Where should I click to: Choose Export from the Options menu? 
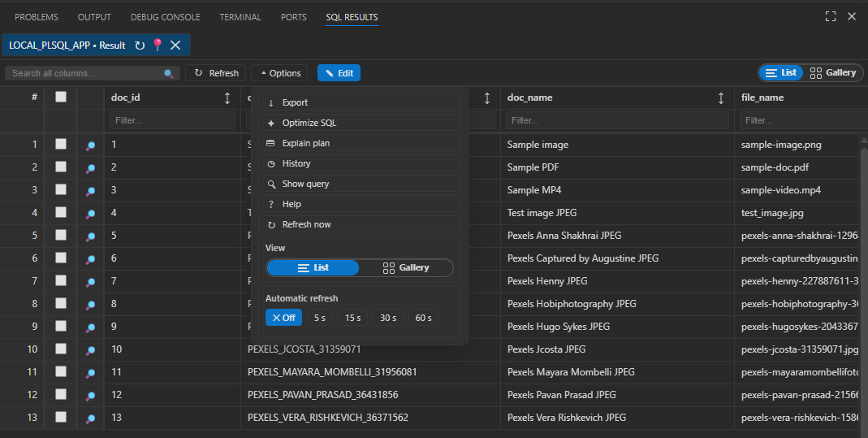click(x=360, y=102)
